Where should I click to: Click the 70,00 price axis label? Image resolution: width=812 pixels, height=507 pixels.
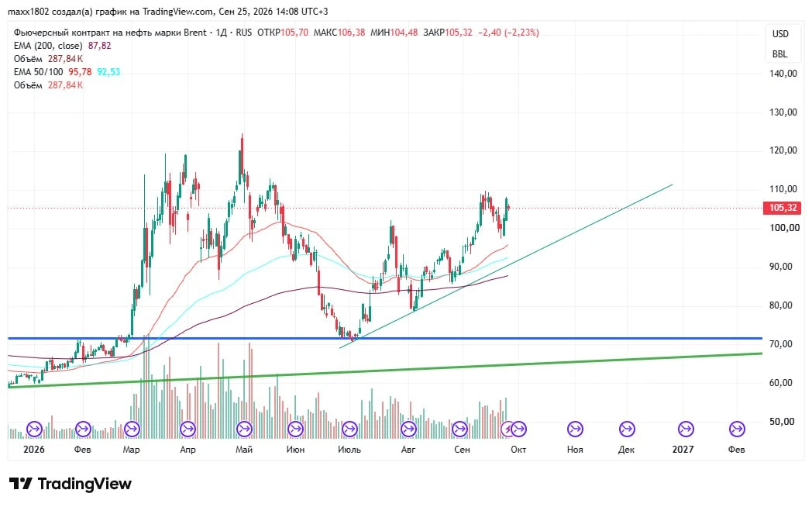pos(781,344)
